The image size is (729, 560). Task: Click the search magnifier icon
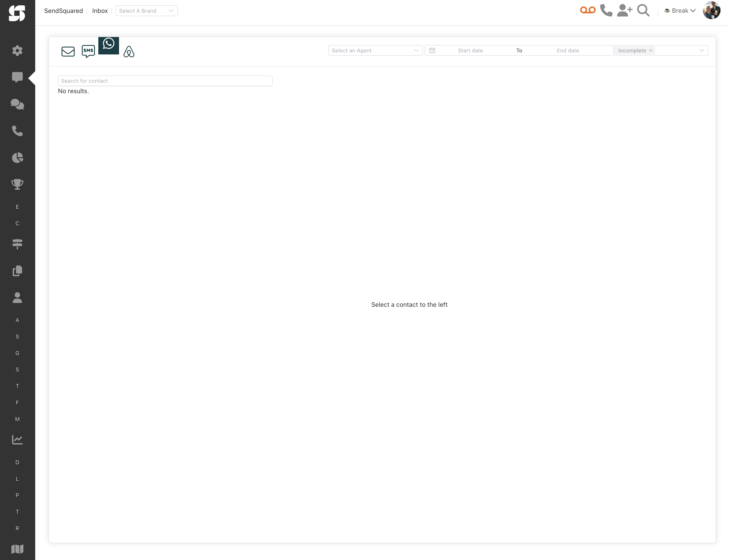[643, 10]
